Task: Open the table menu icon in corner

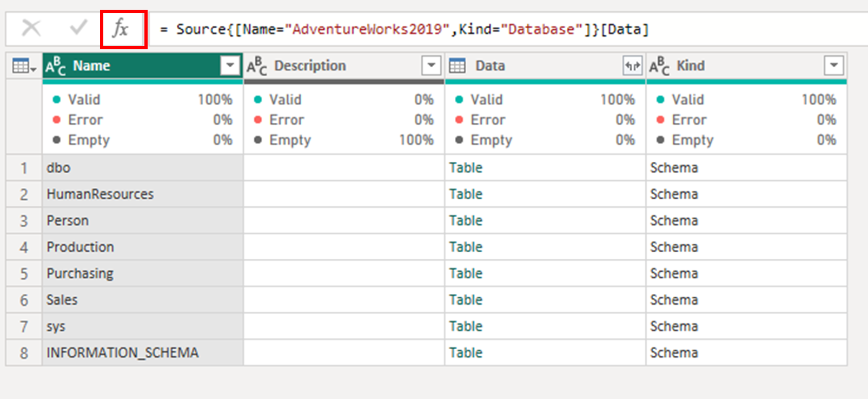Action: 24,66
